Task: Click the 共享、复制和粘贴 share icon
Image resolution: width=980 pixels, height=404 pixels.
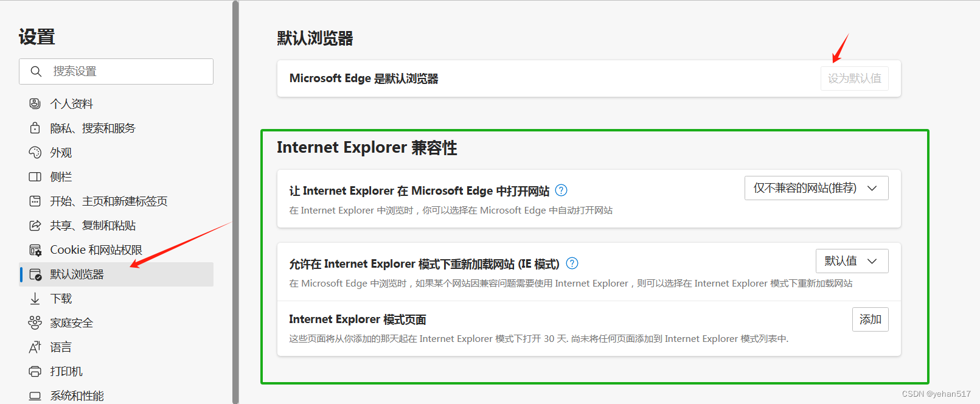Action: (35, 225)
